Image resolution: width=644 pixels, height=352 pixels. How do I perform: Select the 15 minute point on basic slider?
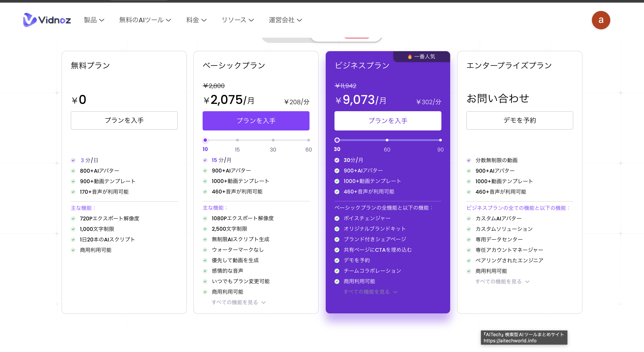[237, 140]
